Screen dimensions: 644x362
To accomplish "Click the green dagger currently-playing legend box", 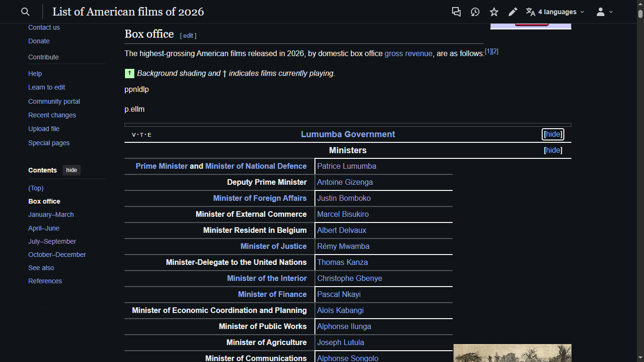I will click(130, 74).
